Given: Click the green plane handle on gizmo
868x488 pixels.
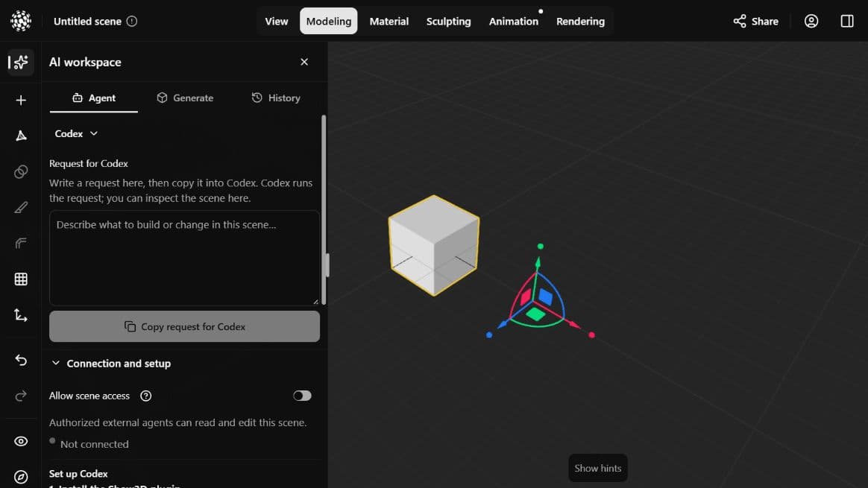Looking at the screenshot, I should [x=535, y=314].
